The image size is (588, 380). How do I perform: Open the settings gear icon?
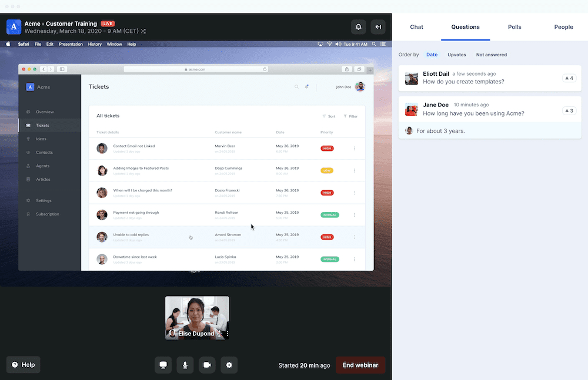(229, 365)
